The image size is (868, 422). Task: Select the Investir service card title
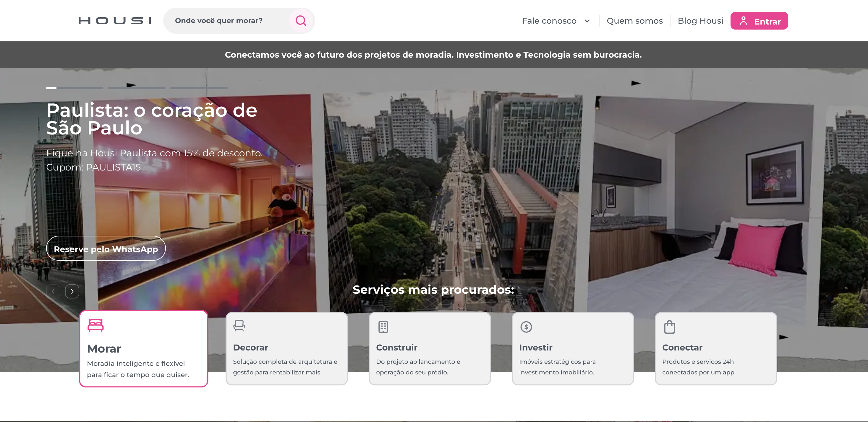click(535, 347)
